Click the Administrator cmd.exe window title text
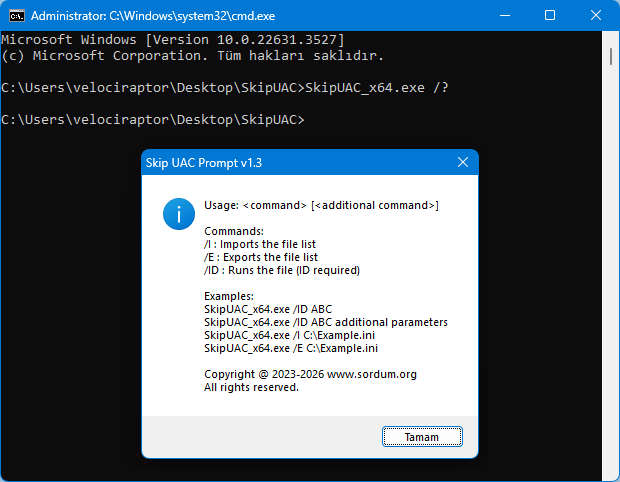The height and width of the screenshot is (482, 620). pos(153,16)
